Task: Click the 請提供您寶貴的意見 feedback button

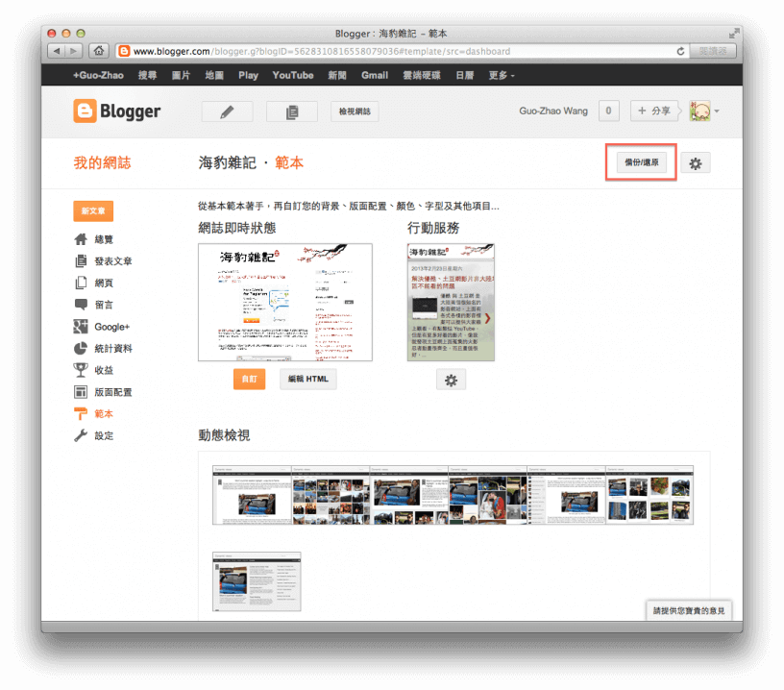Action: [x=689, y=610]
